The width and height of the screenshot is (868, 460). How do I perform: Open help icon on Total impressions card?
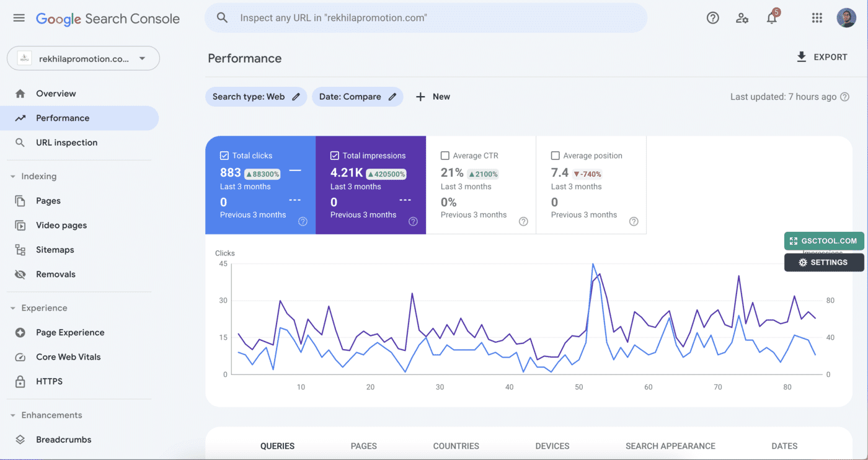(413, 221)
